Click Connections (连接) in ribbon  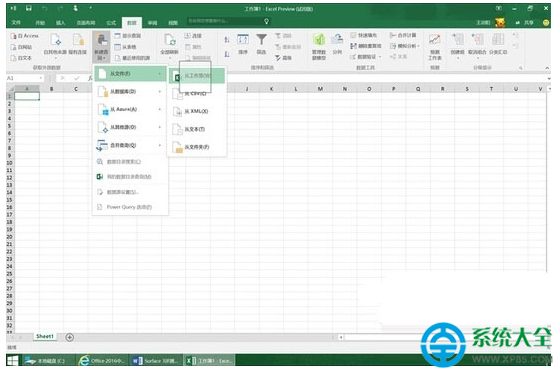(193, 36)
